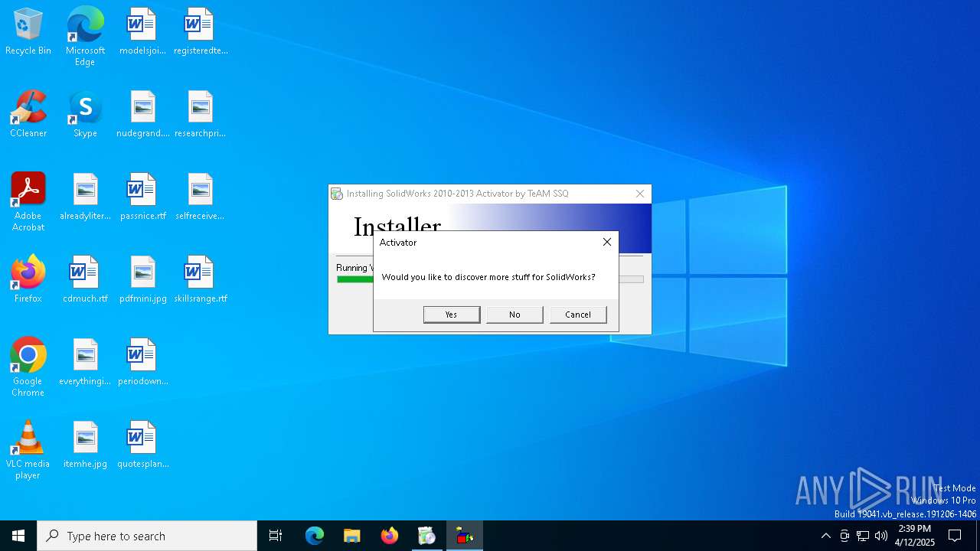Select the nudegrand image file
Image resolution: width=980 pixels, height=551 pixels.
click(x=143, y=115)
